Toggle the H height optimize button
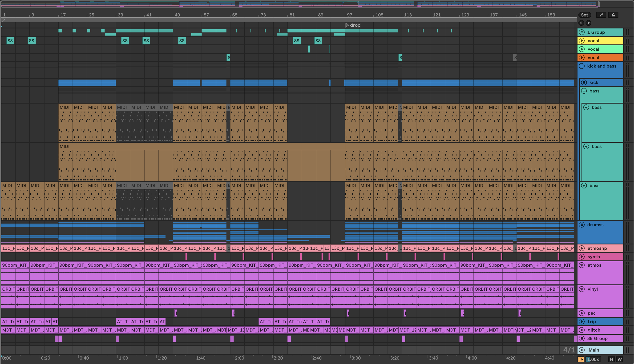Viewport: 634px width, 364px height. click(612, 359)
